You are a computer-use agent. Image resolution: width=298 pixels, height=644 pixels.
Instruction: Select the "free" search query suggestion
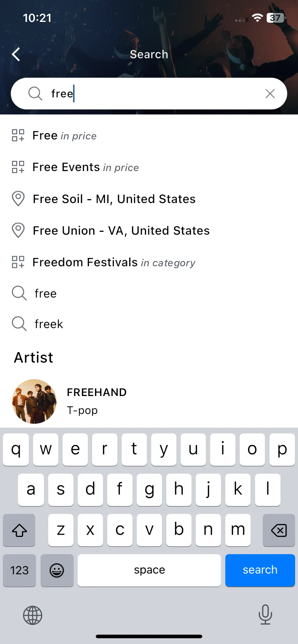tap(149, 293)
